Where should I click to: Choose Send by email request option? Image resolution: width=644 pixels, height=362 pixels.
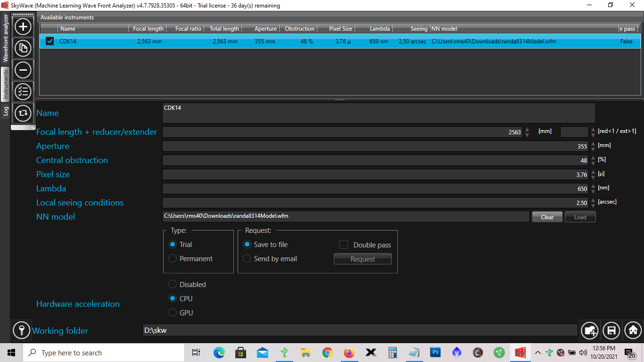[x=247, y=258]
